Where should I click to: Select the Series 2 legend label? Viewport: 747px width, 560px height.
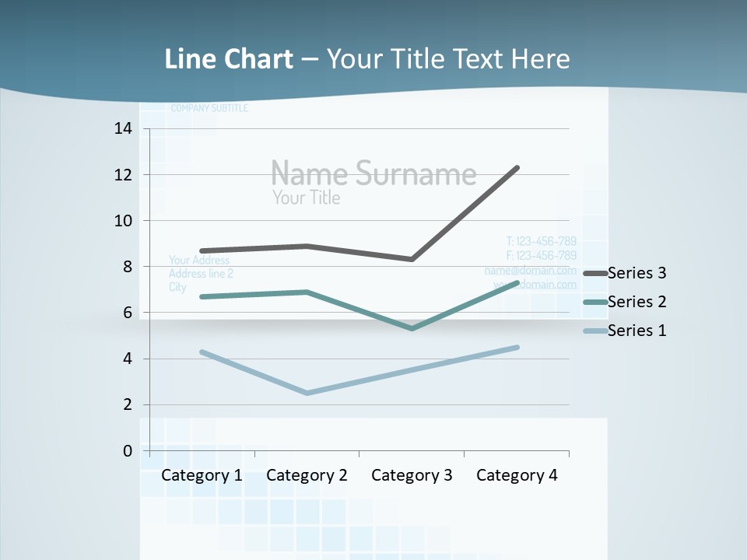637,302
